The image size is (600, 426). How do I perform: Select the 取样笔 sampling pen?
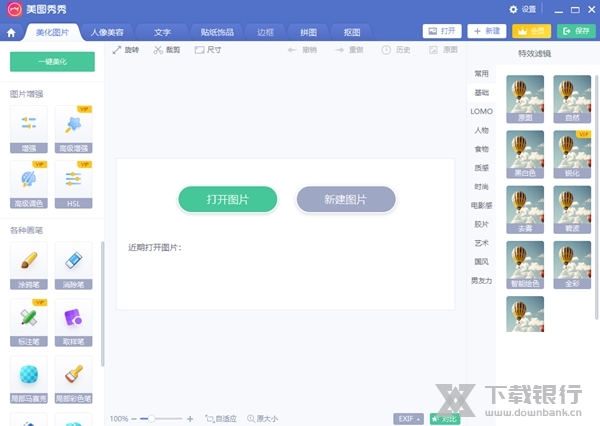coord(73,323)
